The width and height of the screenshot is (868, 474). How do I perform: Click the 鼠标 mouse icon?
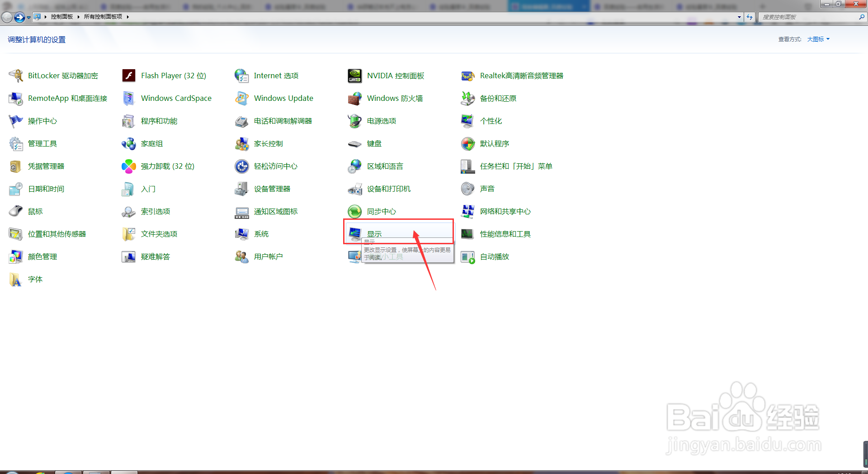point(16,211)
